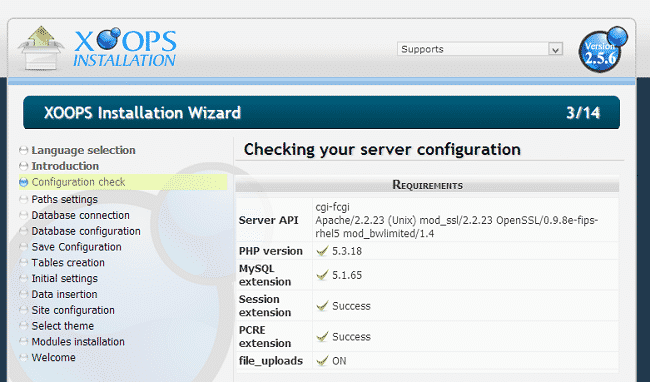The width and height of the screenshot is (650, 382).
Task: Click the Session extension Success checkmark
Action: pos(322,306)
